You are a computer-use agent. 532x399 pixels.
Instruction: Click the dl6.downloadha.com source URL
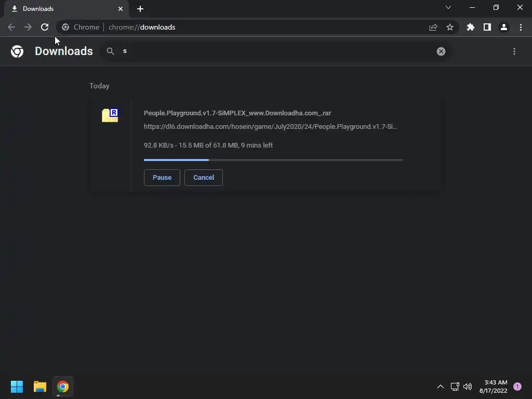click(270, 127)
